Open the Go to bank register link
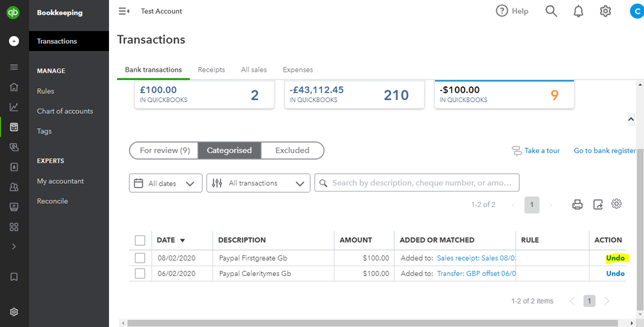Image resolution: width=644 pixels, height=327 pixels. 605,150
